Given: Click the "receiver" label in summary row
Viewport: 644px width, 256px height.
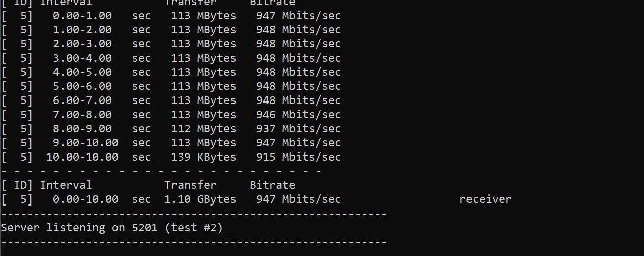Looking at the screenshot, I should (486, 199).
